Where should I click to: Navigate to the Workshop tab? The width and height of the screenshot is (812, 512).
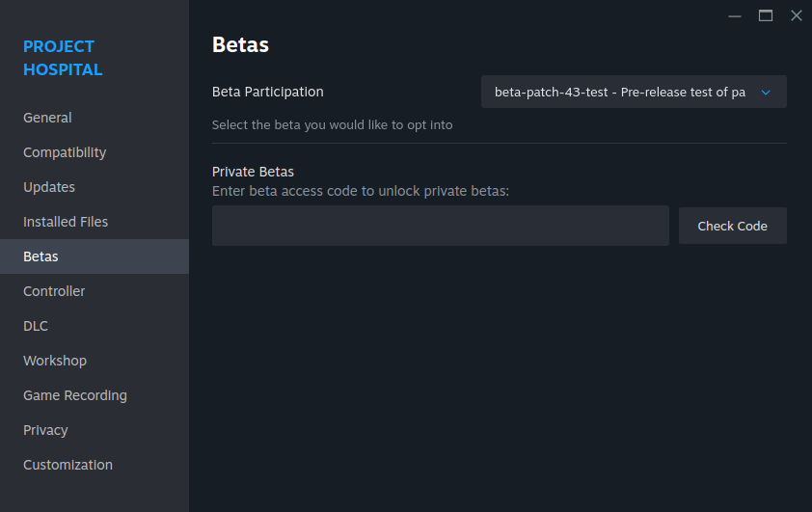click(55, 361)
